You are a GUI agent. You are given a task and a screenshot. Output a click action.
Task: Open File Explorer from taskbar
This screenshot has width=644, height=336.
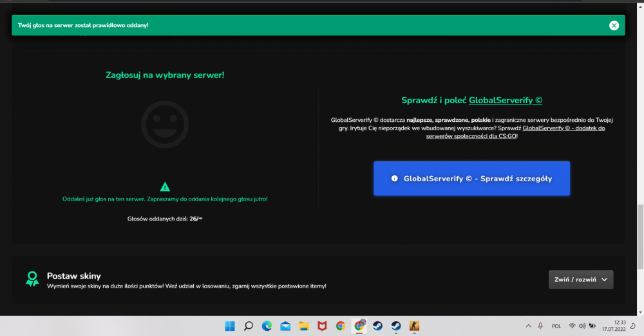pyautogui.click(x=304, y=326)
